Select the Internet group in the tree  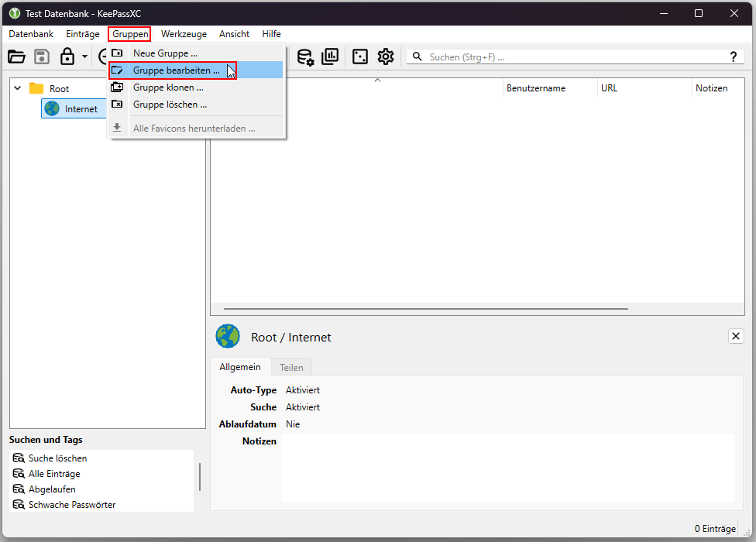(72, 109)
